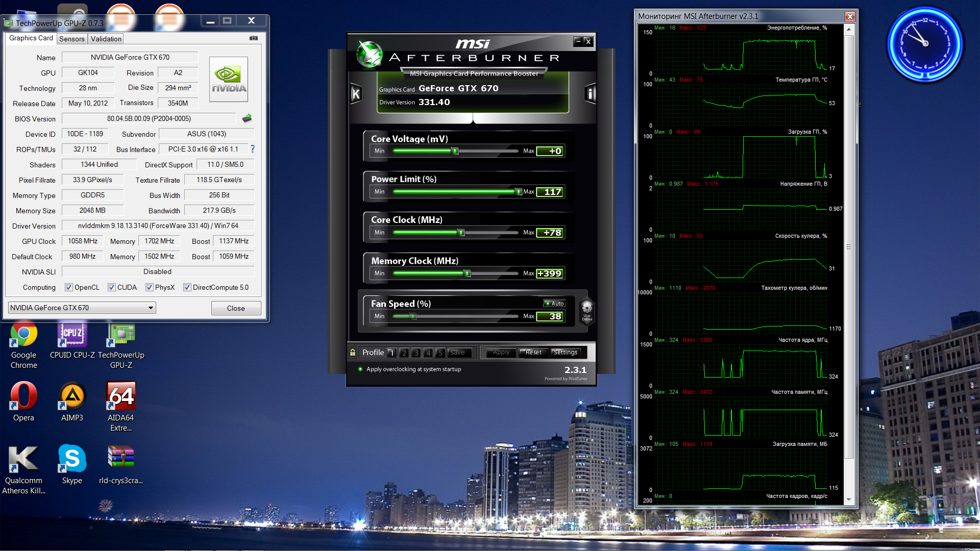
Task: Click the Core Clock slider handle
Action: pos(461,233)
